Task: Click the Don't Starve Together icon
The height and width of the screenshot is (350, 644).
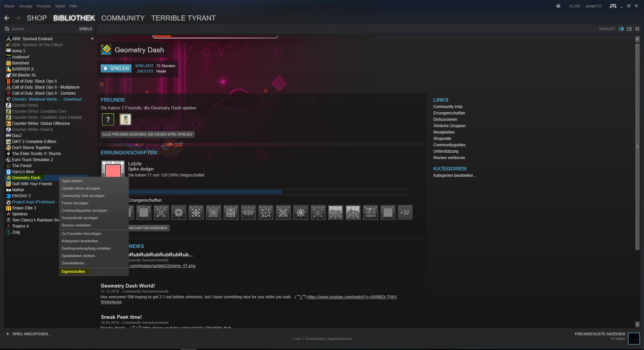Action: click(9, 148)
